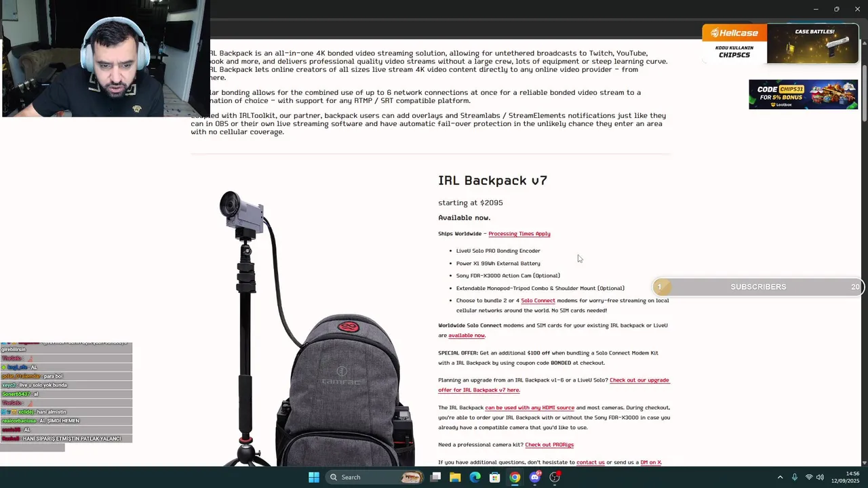Click chat message 'AL ŞİMDİ HEMEN'

(x=59, y=421)
